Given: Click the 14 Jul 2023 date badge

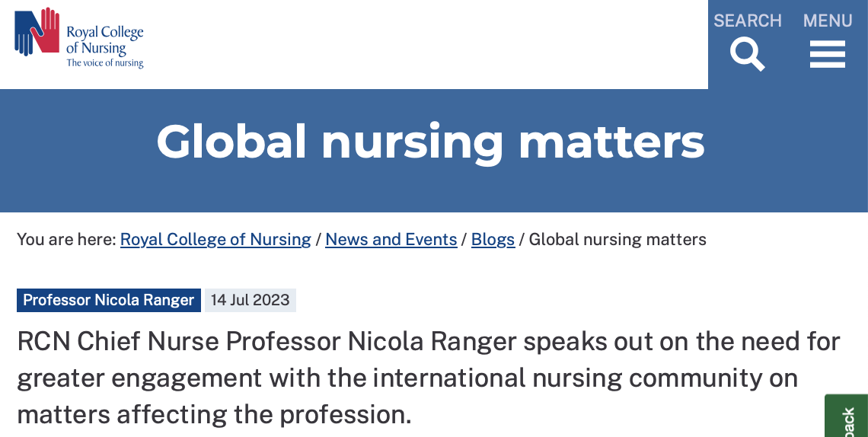Looking at the screenshot, I should (x=251, y=300).
